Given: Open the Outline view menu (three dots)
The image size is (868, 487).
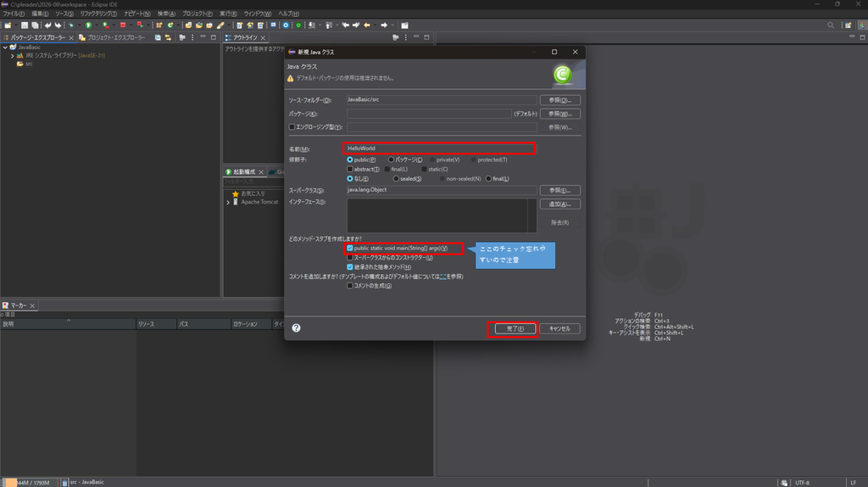Looking at the screenshot, I should coord(406,37).
